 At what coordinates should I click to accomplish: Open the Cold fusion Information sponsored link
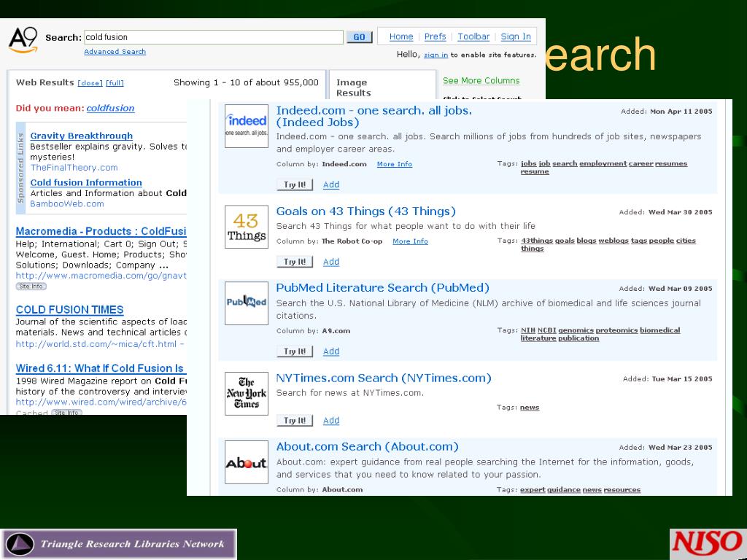pos(86,182)
